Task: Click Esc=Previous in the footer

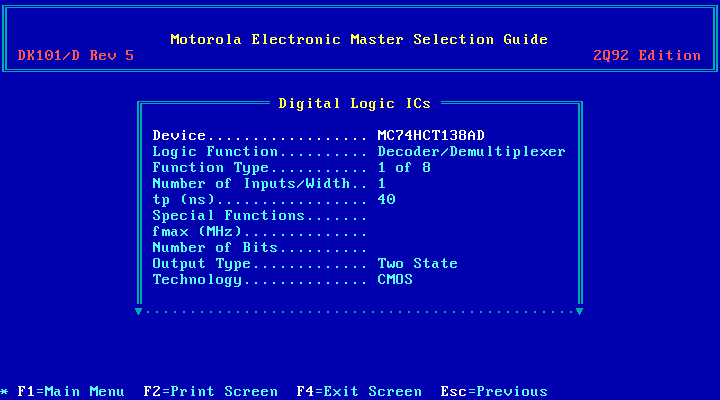Action: tap(494, 392)
